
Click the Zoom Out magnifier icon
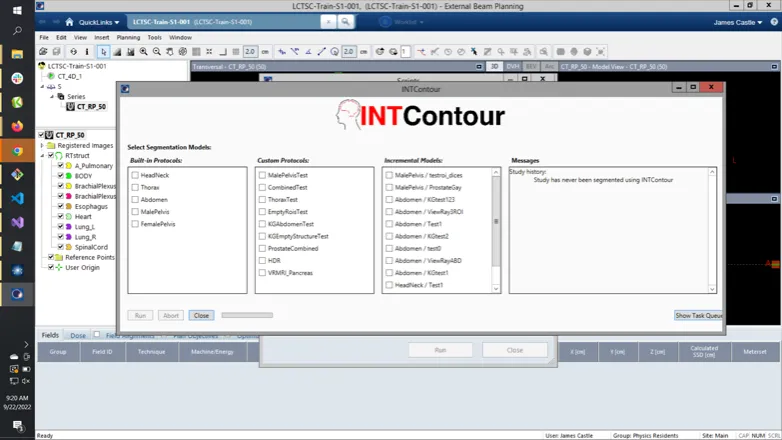[x=157, y=51]
